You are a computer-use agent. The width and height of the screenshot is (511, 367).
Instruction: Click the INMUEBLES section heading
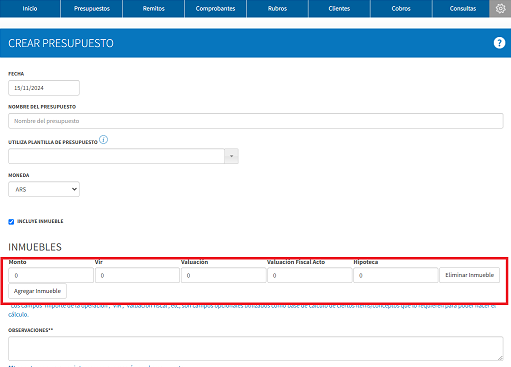tap(35, 247)
